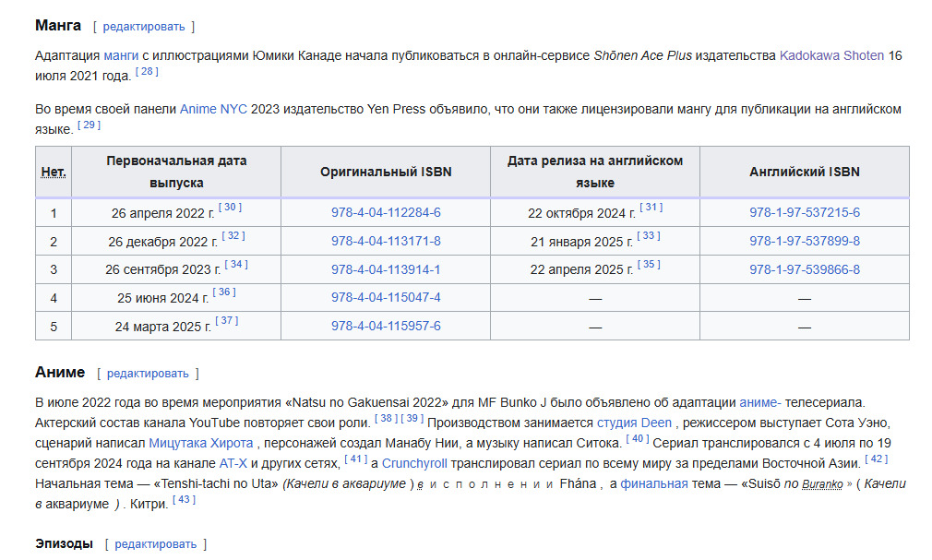The width and height of the screenshot is (932, 560).
Task: Open original ISBN 978-4-04-113171-8
Action: [x=386, y=242]
